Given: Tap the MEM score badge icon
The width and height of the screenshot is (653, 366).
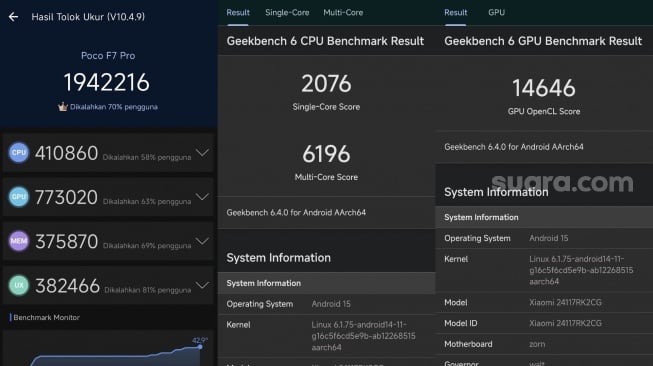Looking at the screenshot, I should [19, 241].
